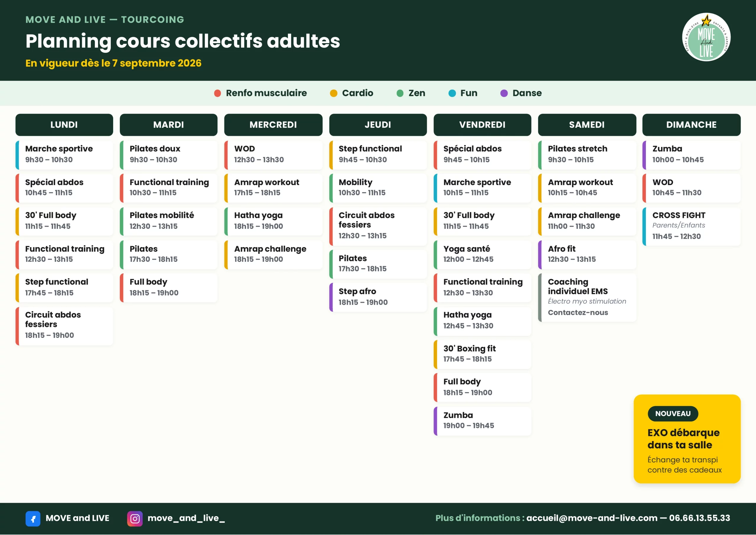Select the Step afro Thursday class
Viewport: 756px width, 535px height.
click(x=378, y=297)
